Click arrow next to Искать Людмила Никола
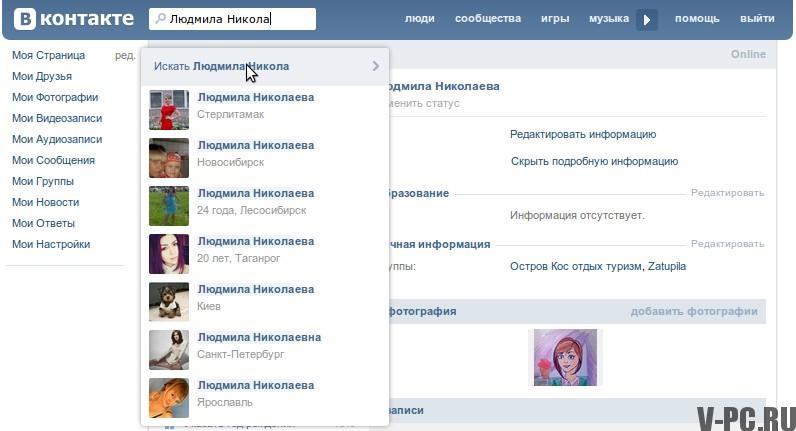 [376, 66]
